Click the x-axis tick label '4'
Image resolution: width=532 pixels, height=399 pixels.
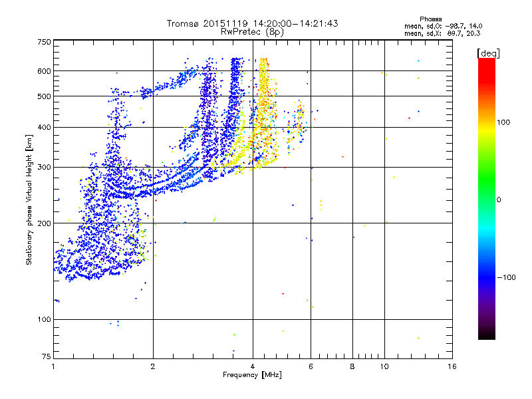coord(253,366)
